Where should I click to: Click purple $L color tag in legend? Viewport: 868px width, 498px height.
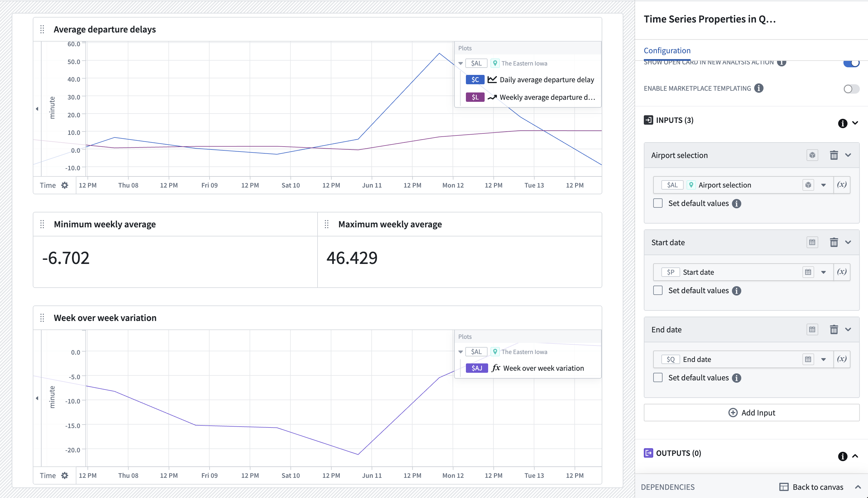pyautogui.click(x=475, y=97)
